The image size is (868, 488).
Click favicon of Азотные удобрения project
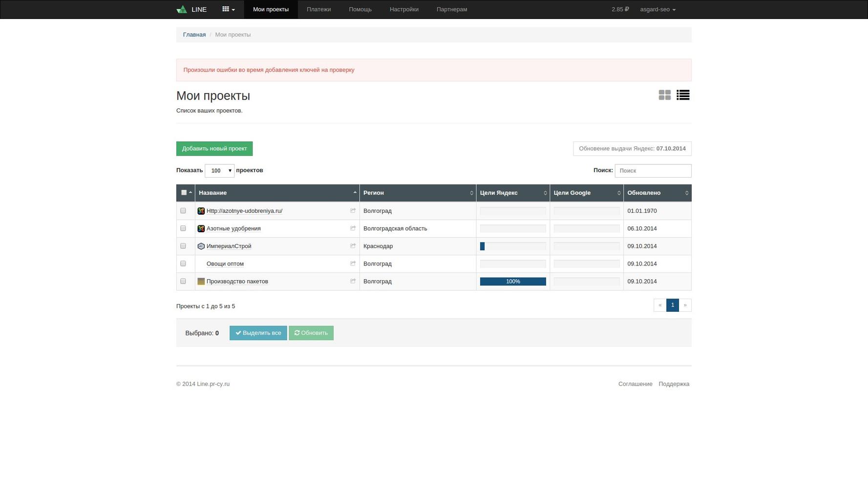pyautogui.click(x=201, y=228)
